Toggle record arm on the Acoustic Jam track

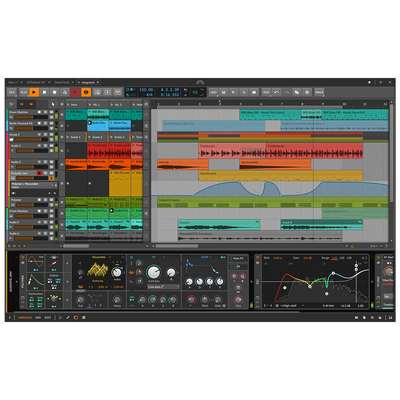[x=39, y=173]
